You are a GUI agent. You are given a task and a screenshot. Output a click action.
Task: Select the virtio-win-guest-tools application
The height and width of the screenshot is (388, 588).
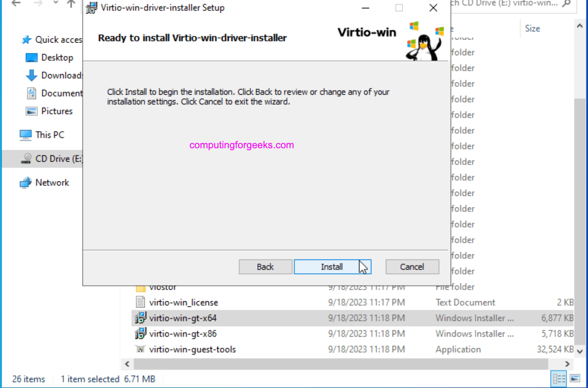pos(193,349)
